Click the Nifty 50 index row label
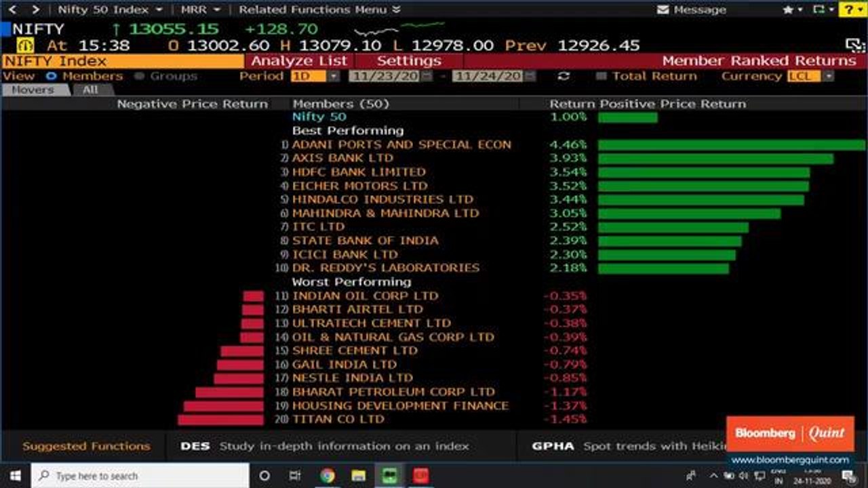This screenshot has width=868, height=488. click(x=319, y=117)
